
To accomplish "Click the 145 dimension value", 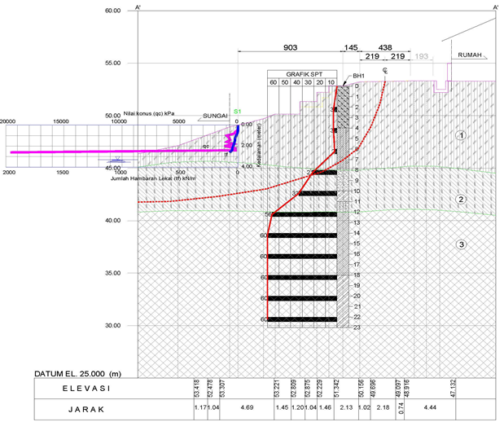I will pos(351,49).
